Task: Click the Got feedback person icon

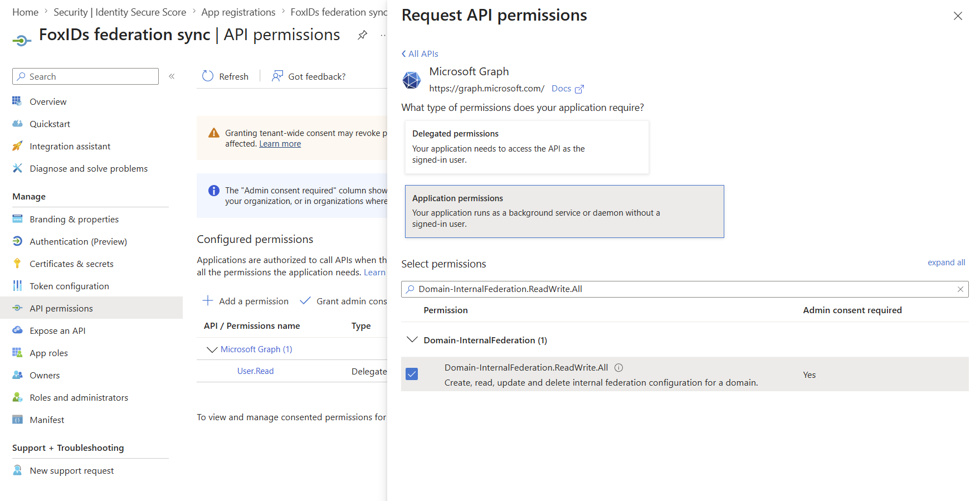Action: click(x=277, y=76)
